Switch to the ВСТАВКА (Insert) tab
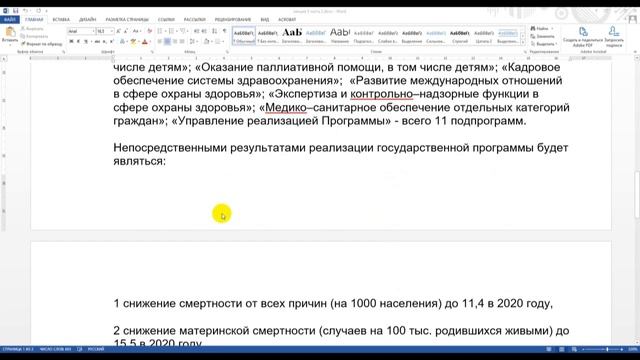 pos(61,20)
